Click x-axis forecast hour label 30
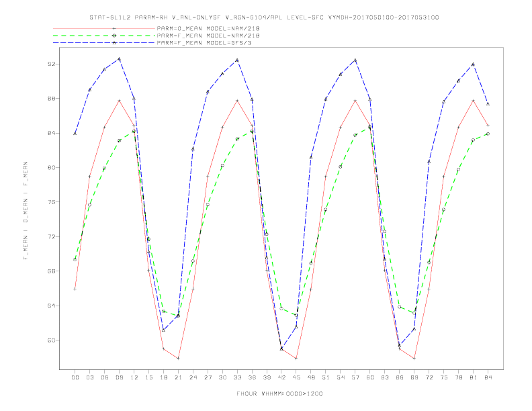532x411 pixels. pyautogui.click(x=222, y=377)
